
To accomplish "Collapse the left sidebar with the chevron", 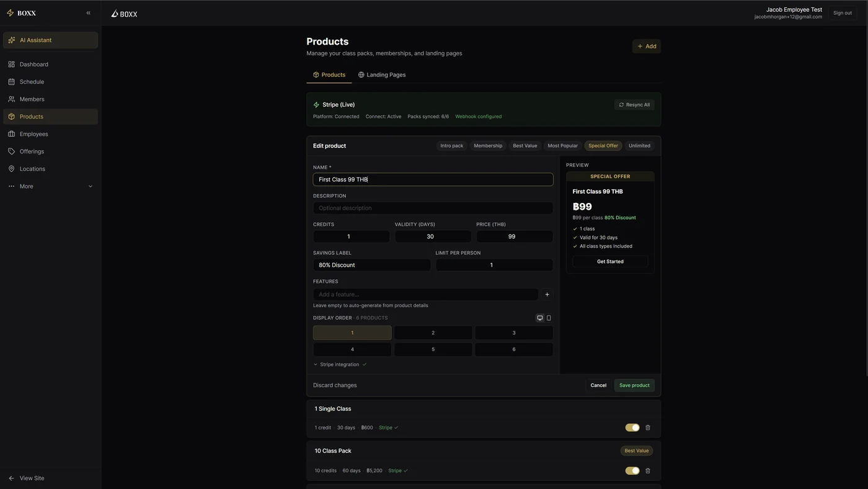I will coord(88,12).
